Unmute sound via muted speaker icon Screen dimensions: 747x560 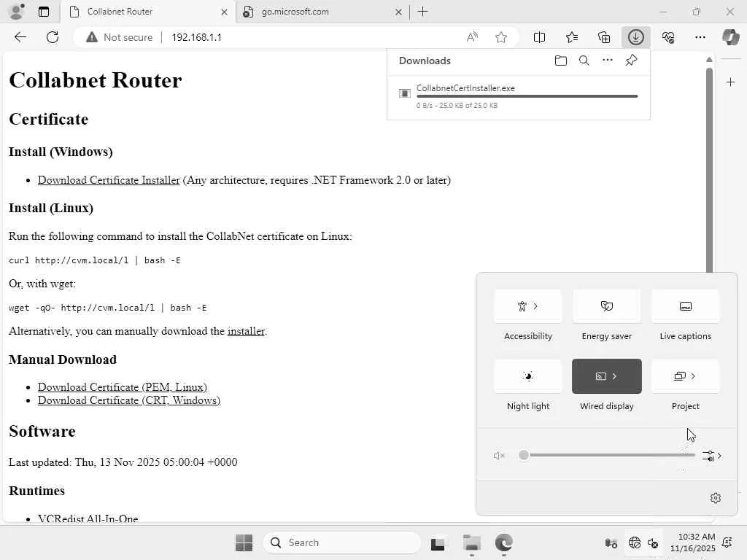(x=499, y=456)
